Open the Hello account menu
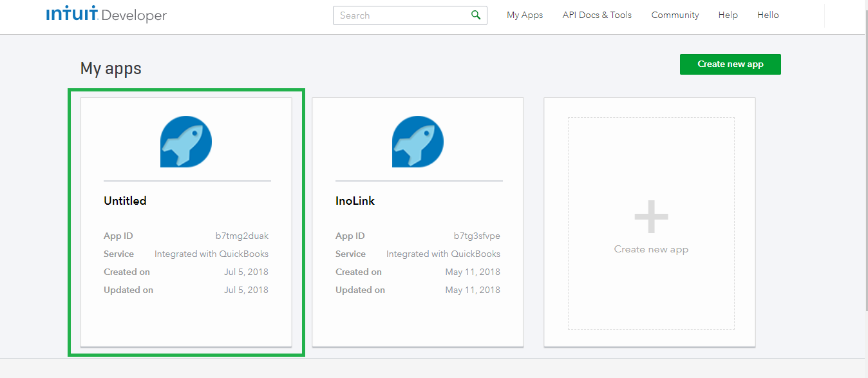 (768, 15)
